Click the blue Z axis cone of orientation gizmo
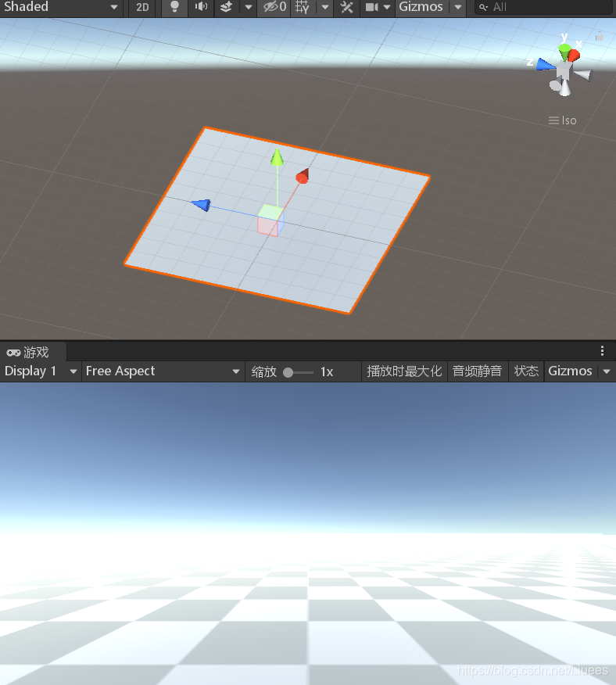This screenshot has width=616, height=685. pyautogui.click(x=545, y=65)
